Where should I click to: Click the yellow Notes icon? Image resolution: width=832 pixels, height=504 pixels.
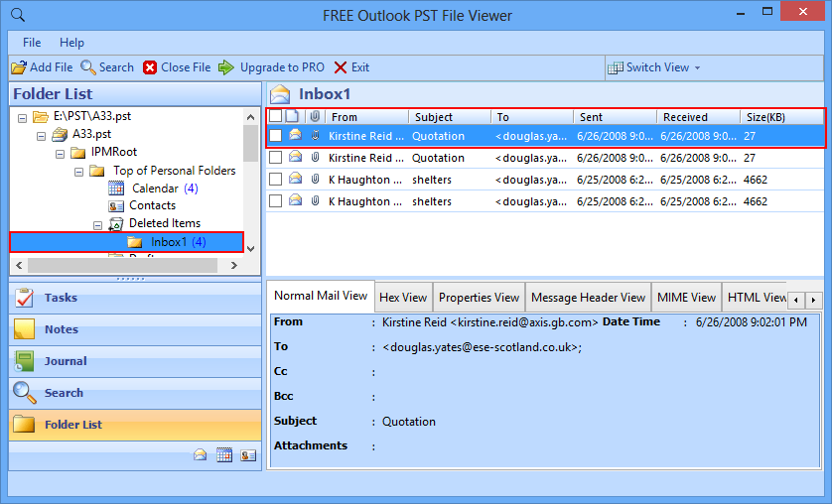click(25, 329)
